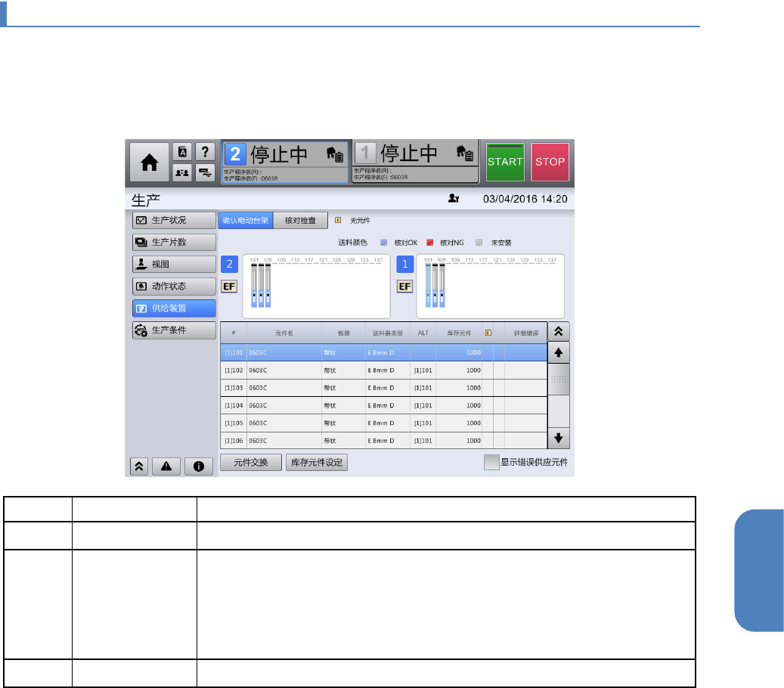Select lane 2 停止中 status panel
The height and width of the screenshot is (688, 784).
[x=285, y=162]
